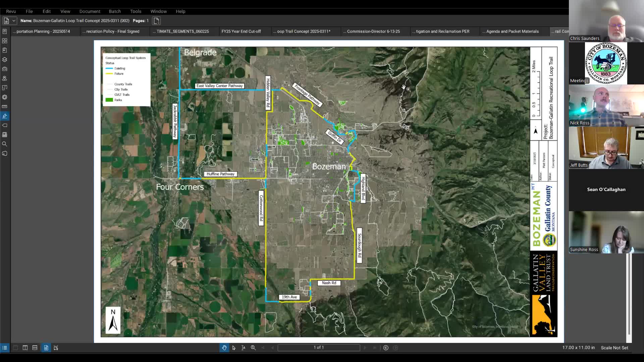Viewport: 644px width, 362px height.
Task: Activate the Zoom tool in the bottom bar
Action: coord(253,348)
